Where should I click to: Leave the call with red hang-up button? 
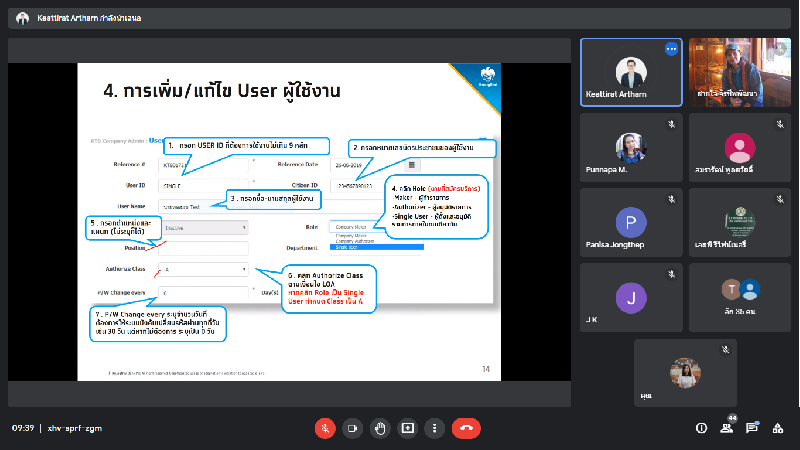pos(465,427)
